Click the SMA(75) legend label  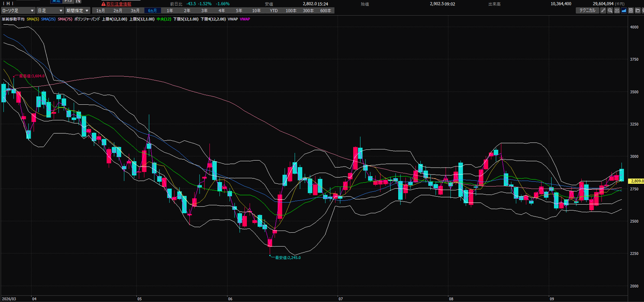[65, 19]
